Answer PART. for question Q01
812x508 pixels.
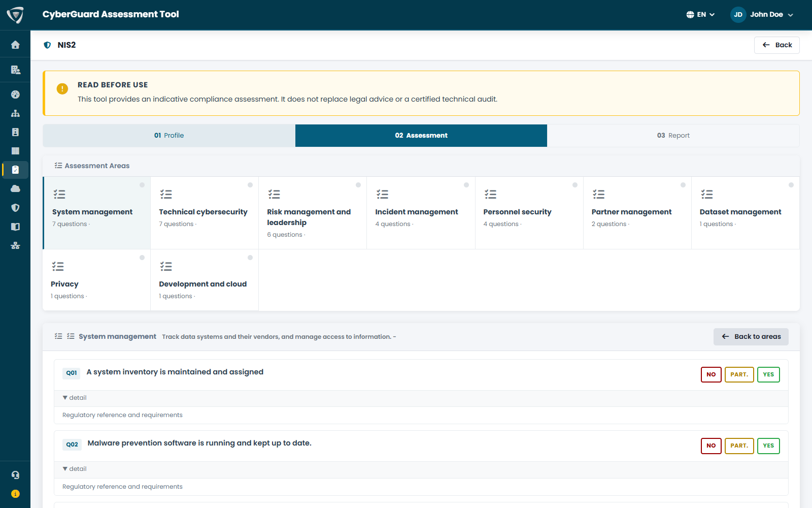coord(739,374)
